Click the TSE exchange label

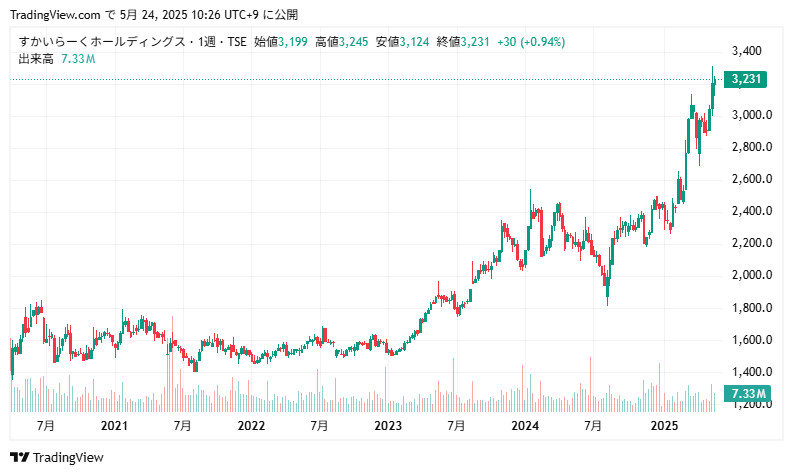point(237,41)
